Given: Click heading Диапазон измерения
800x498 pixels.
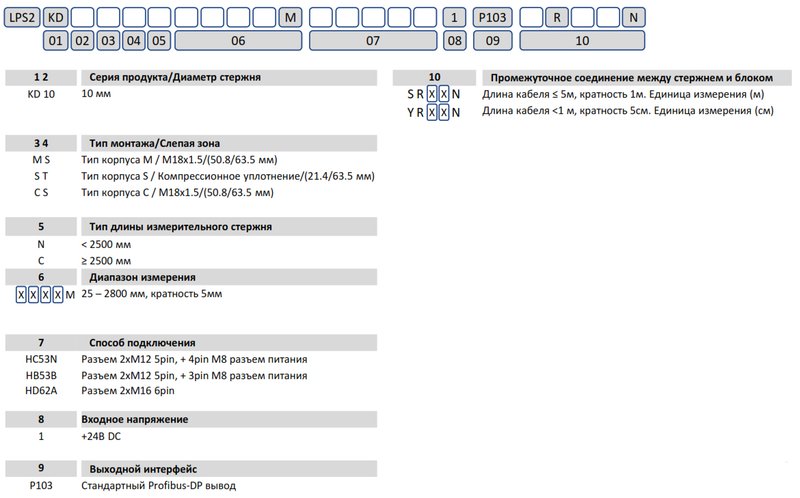Looking at the screenshot, I should click(x=142, y=277).
